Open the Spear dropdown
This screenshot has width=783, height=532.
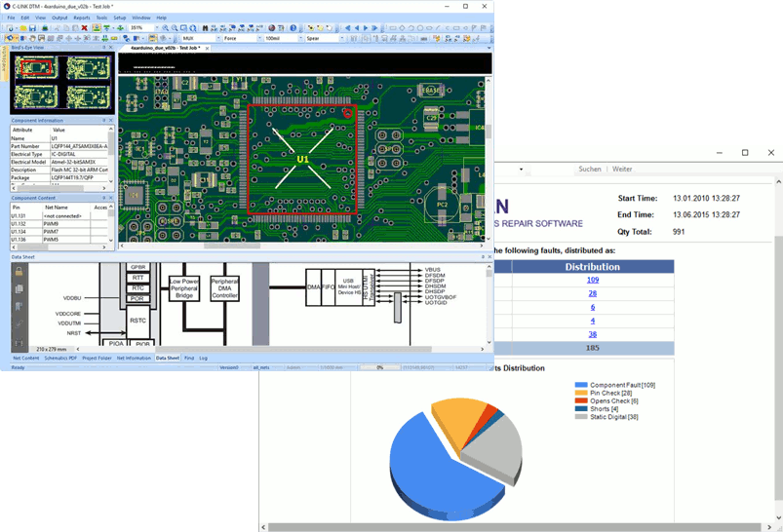coord(341,38)
